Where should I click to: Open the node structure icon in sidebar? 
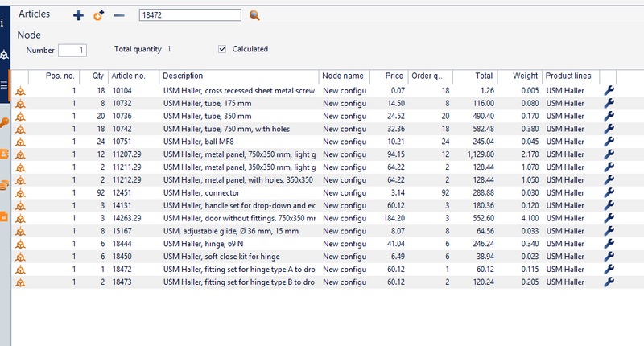[4, 55]
